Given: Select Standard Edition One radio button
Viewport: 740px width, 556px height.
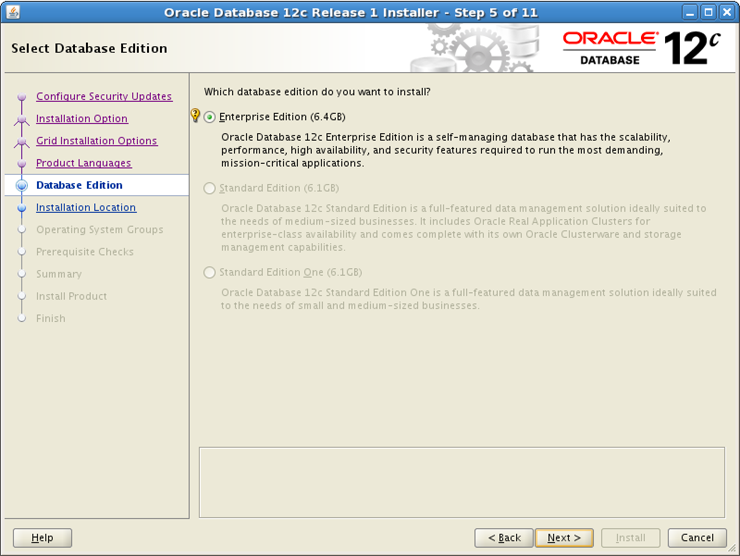Looking at the screenshot, I should 210,272.
